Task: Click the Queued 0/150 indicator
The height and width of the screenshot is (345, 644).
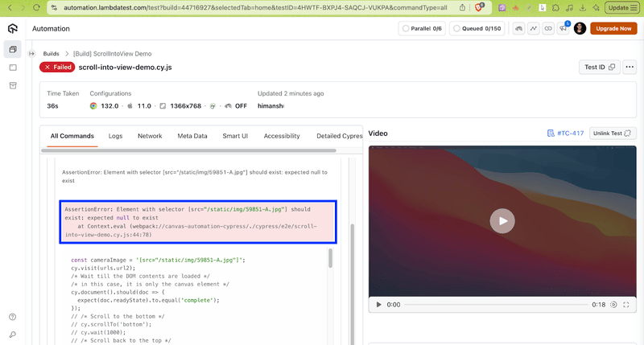Action: (477, 28)
